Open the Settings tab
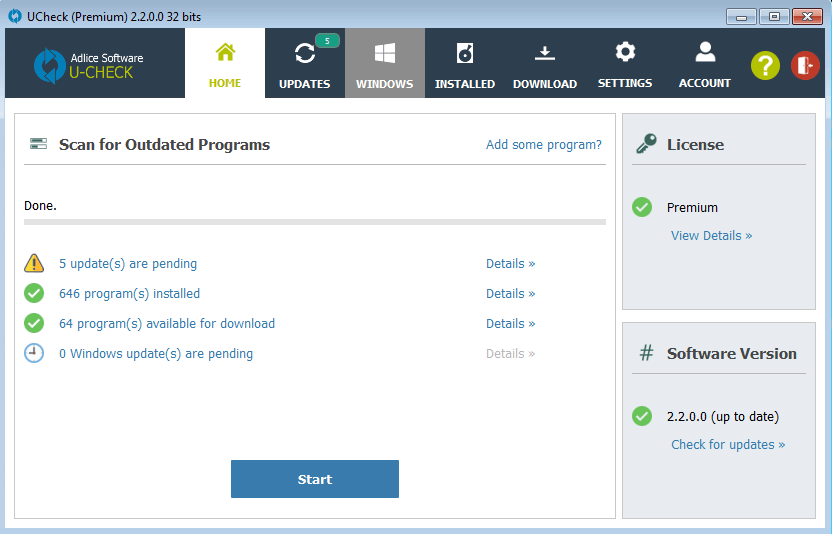The width and height of the screenshot is (832, 534). point(625,64)
